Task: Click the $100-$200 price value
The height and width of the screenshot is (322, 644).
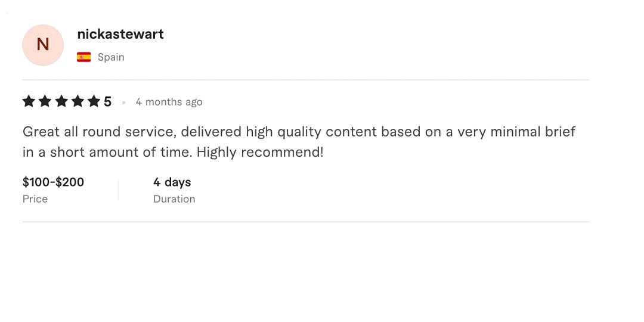Action: coord(53,182)
